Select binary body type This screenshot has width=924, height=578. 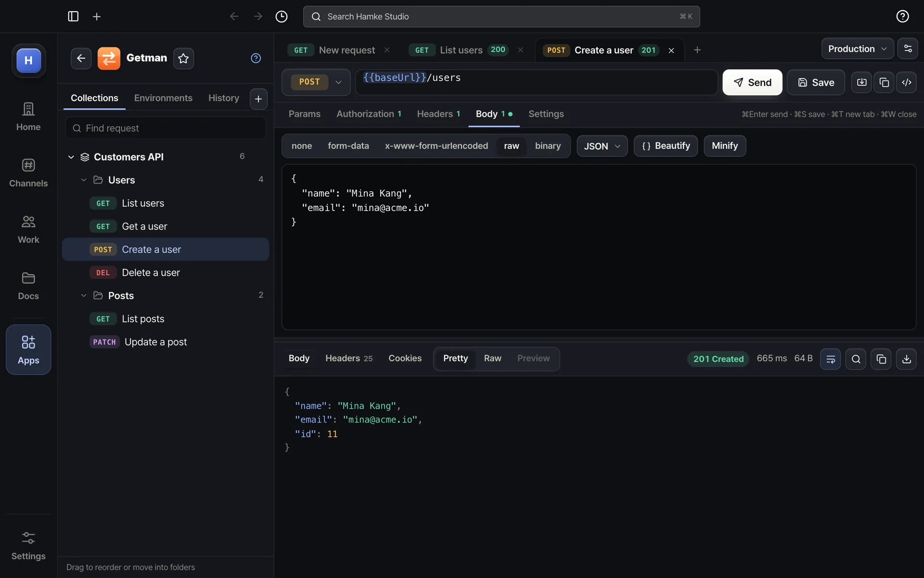548,146
